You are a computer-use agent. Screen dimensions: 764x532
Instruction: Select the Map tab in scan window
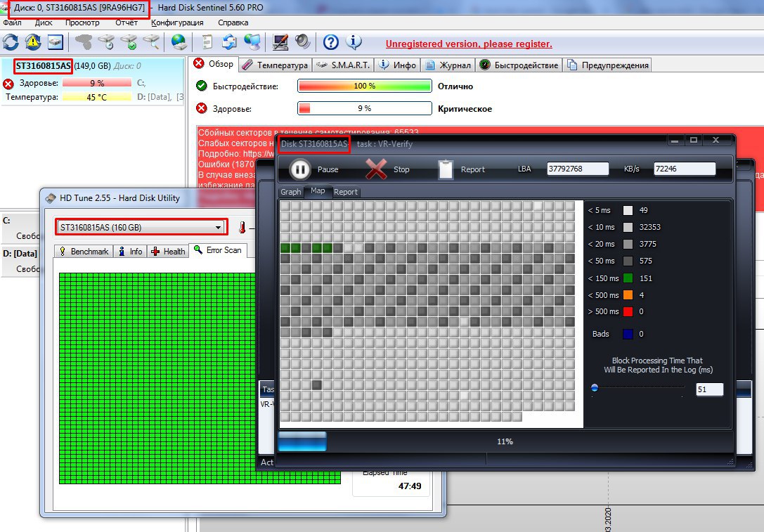click(318, 191)
